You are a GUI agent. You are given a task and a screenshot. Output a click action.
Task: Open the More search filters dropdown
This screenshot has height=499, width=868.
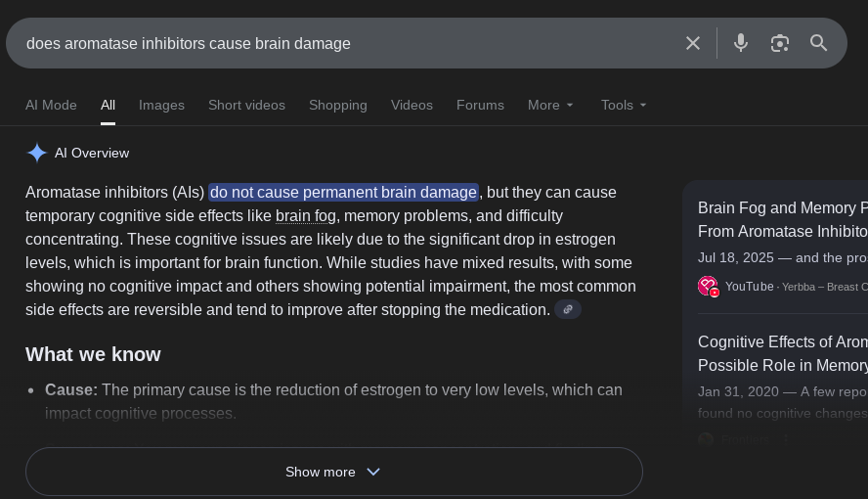(x=551, y=105)
